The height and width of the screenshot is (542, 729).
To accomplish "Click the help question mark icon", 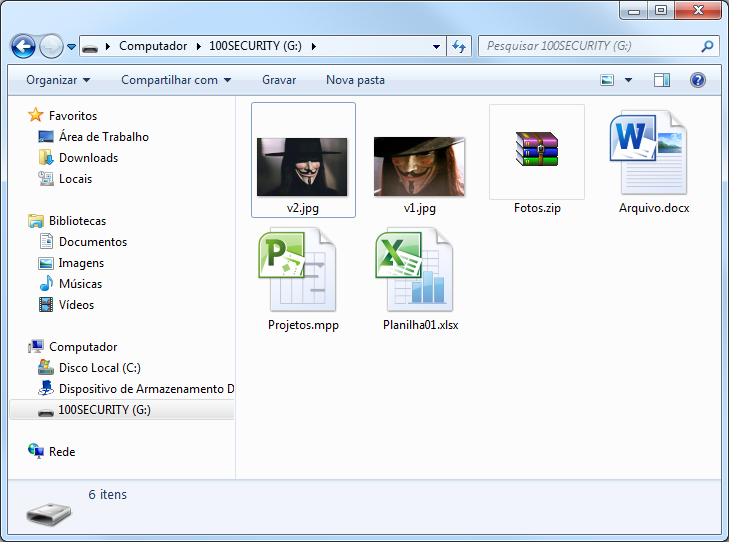I will tap(698, 80).
